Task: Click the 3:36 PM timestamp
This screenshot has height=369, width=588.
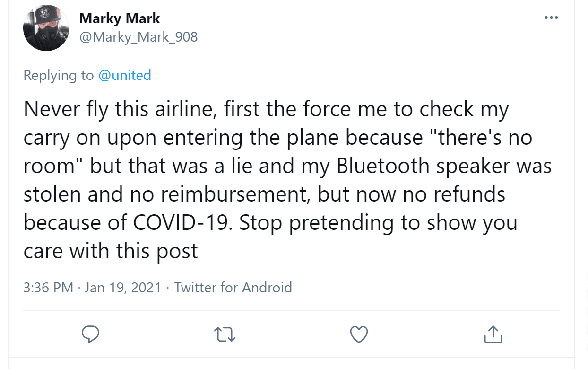Action: (48, 287)
